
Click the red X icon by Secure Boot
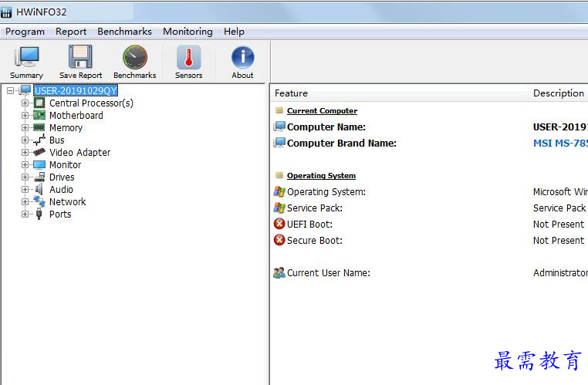pos(279,240)
